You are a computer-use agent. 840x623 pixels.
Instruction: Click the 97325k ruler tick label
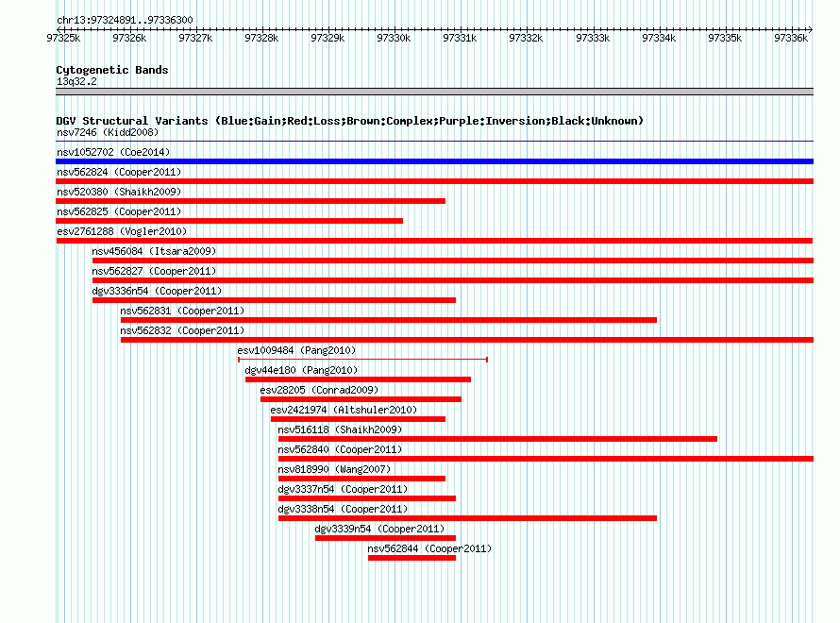point(64,38)
